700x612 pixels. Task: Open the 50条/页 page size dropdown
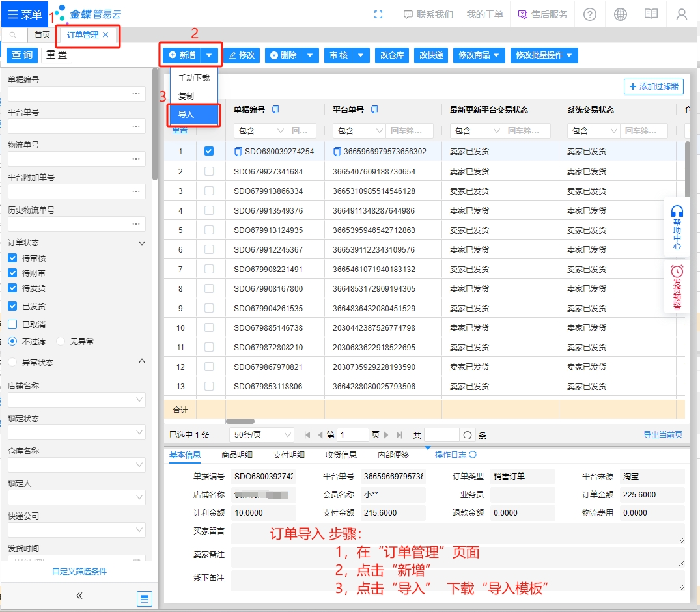click(262, 435)
